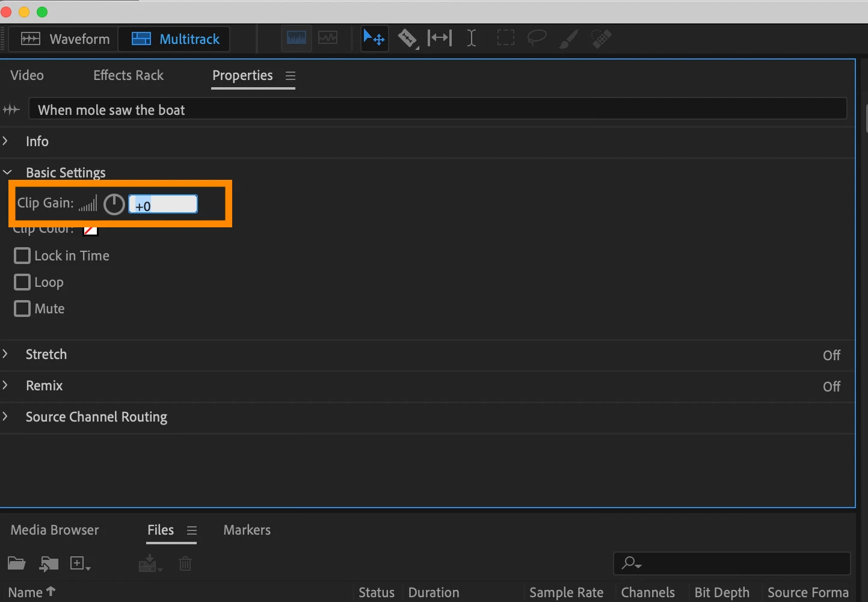
Task: Select the Paintbrush Selection tool
Action: pyautogui.click(x=568, y=38)
